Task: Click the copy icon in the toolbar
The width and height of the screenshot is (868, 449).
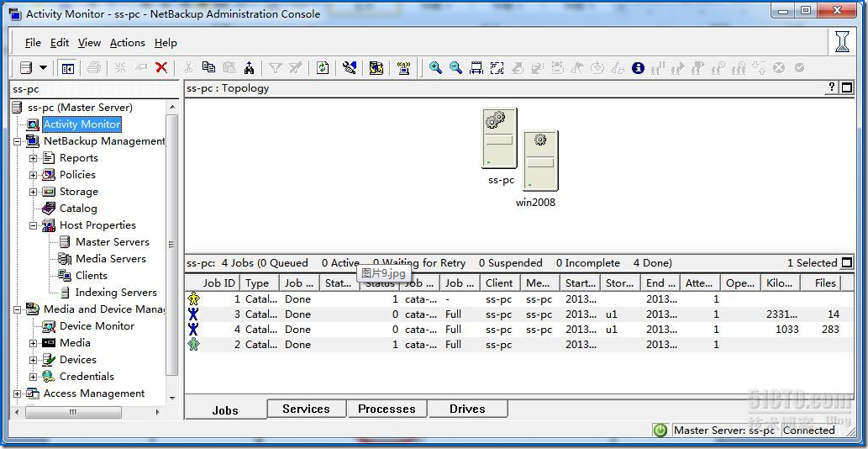Action: pos(208,67)
